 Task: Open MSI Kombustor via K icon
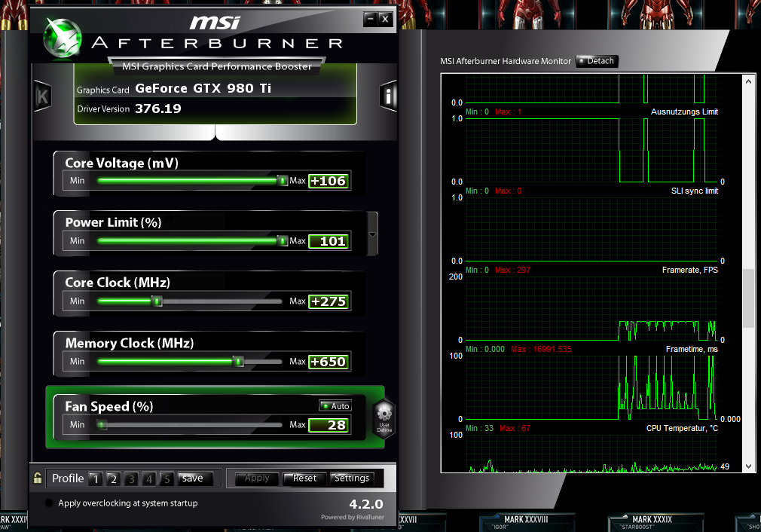(43, 96)
